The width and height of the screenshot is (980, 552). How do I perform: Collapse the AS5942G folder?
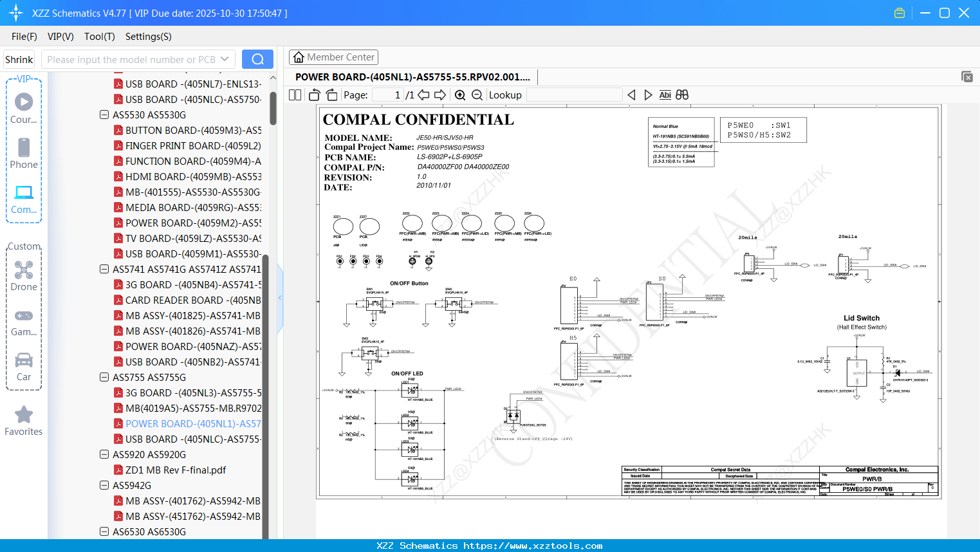pos(104,485)
